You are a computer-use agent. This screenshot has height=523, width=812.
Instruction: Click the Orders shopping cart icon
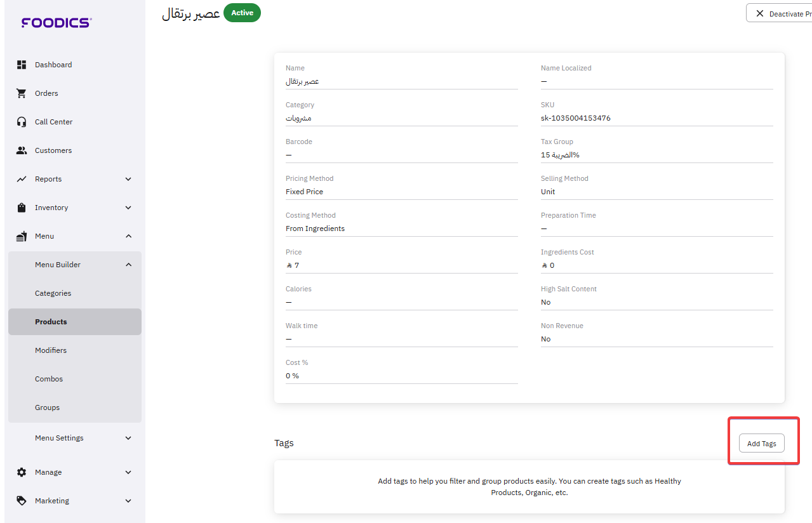click(x=22, y=93)
